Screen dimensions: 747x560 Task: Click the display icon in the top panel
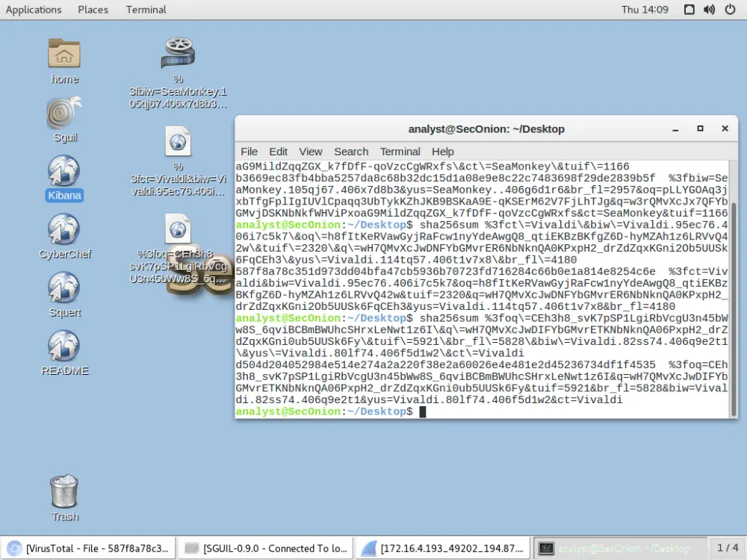click(x=689, y=10)
